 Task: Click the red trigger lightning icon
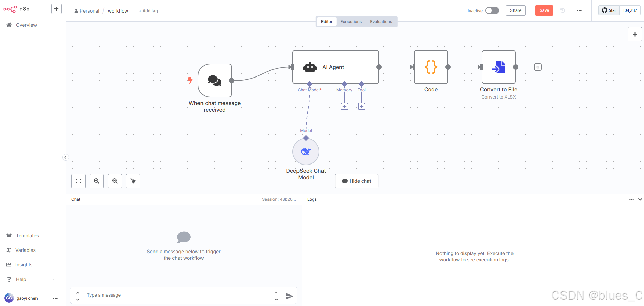(x=190, y=80)
